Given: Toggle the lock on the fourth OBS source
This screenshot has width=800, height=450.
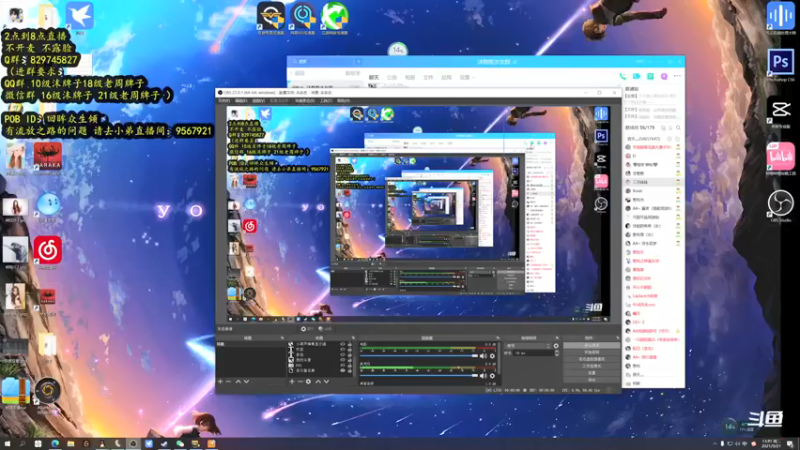Looking at the screenshot, I should point(350,360).
